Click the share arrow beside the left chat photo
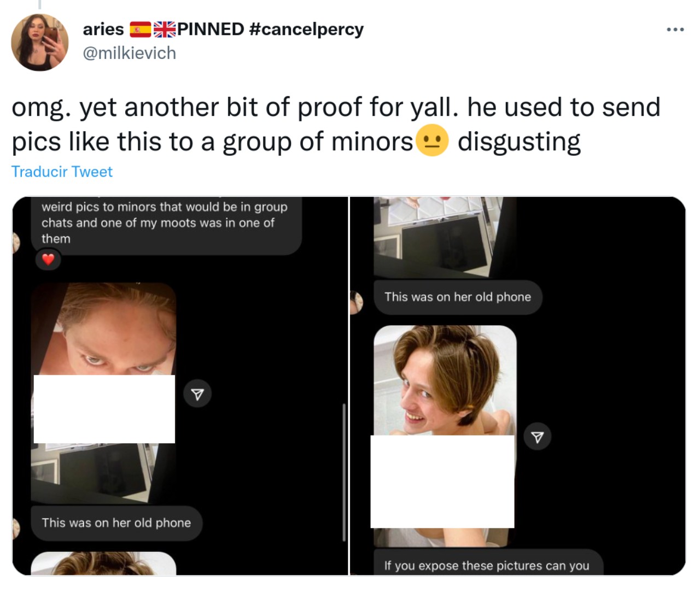700x599 pixels. tap(197, 394)
